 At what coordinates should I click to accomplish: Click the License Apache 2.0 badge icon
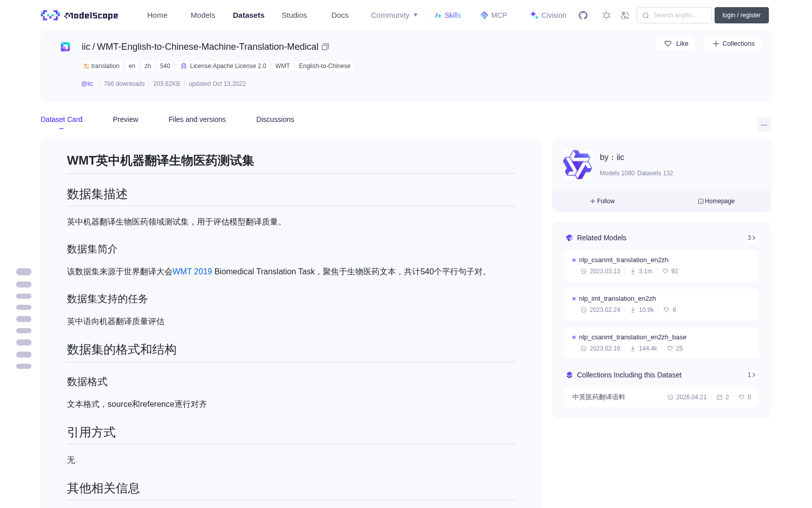184,66
